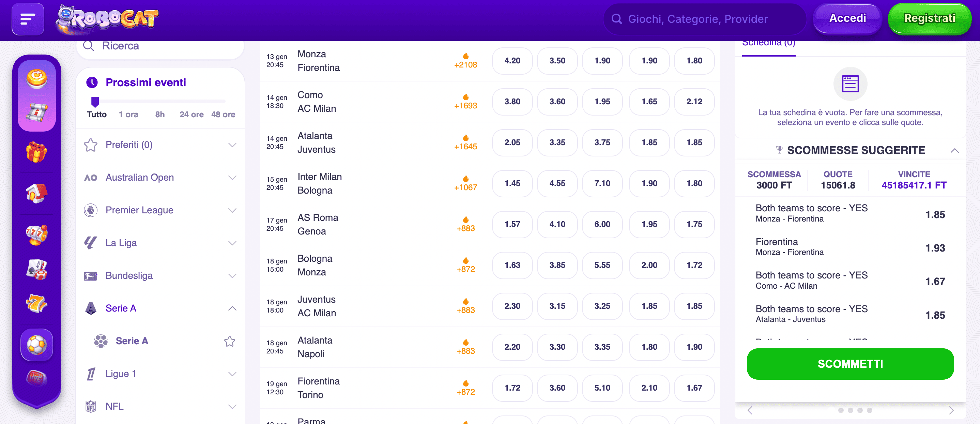Click the green Registrati button
This screenshot has width=980, height=424.
(x=929, y=19)
